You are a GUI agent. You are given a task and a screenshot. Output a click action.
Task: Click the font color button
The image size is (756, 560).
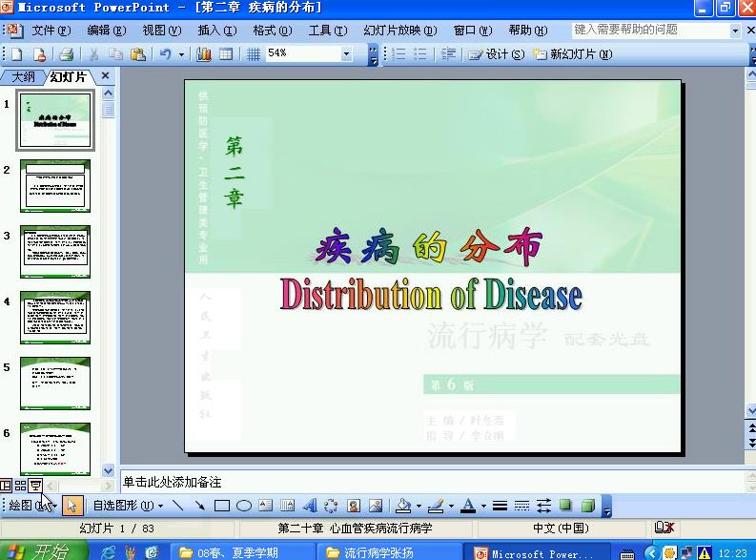point(468,506)
